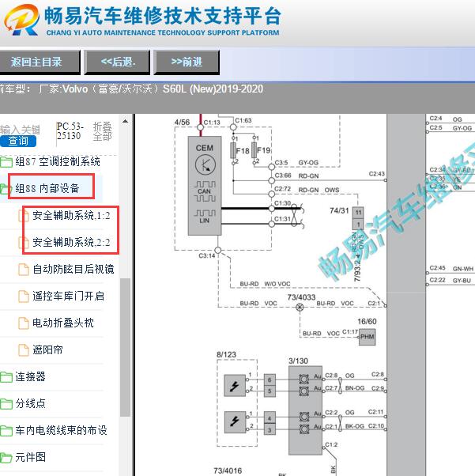Click wire label C2:22 GY-BU

(450, 280)
